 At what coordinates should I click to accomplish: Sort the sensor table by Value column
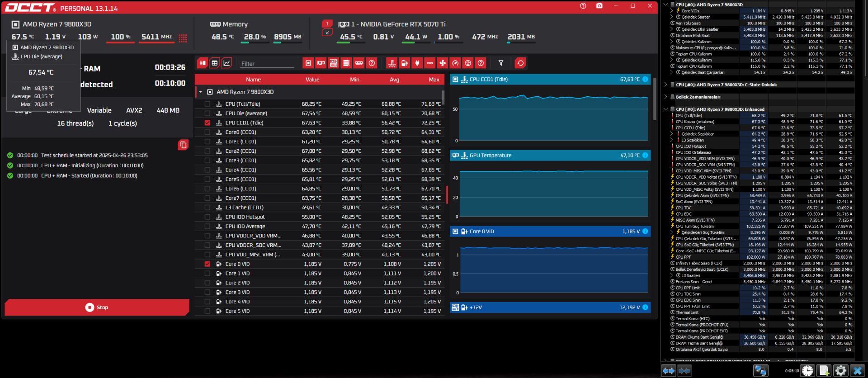pyautogui.click(x=312, y=80)
